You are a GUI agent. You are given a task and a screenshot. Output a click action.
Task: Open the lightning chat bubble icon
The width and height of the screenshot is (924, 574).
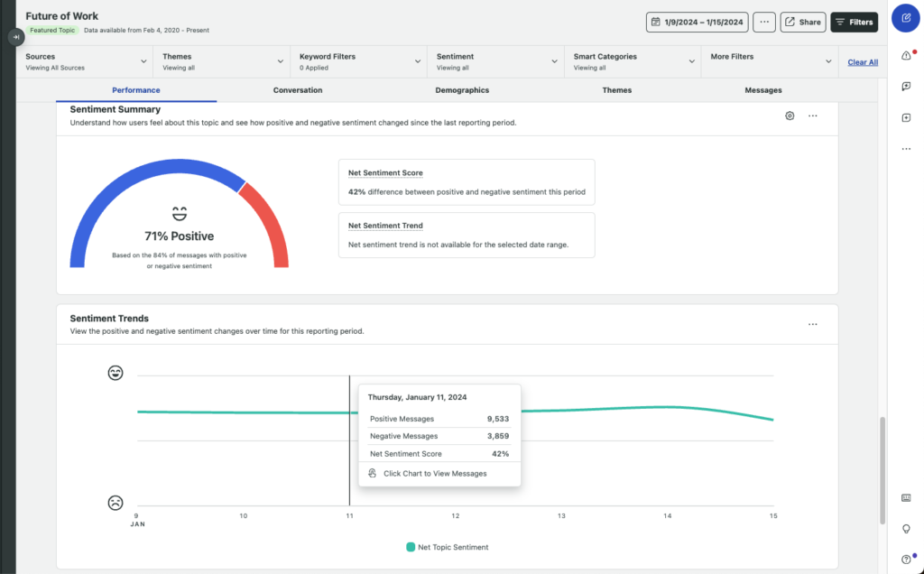pos(906,87)
